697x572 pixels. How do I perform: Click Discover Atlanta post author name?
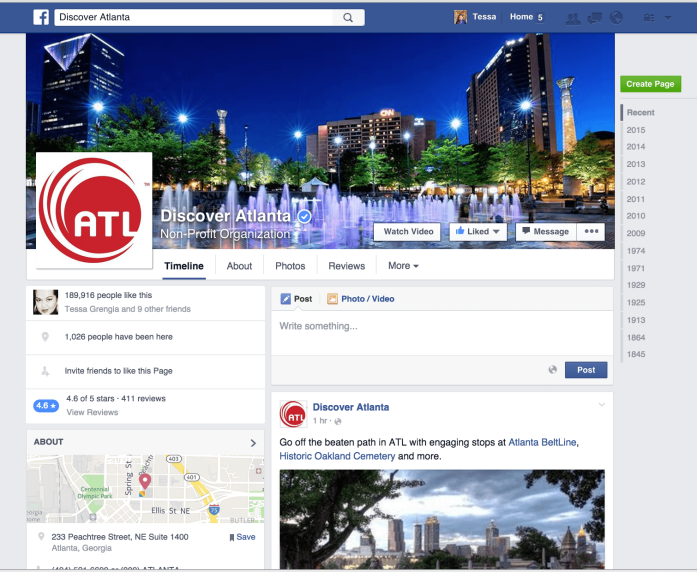pyautogui.click(x=351, y=407)
